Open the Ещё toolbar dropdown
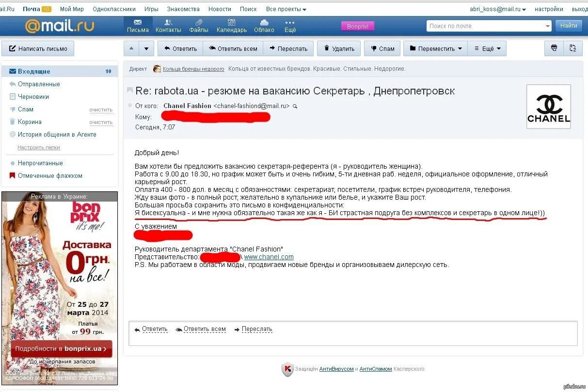Image resolution: width=588 pixels, height=392 pixels. pos(487,48)
